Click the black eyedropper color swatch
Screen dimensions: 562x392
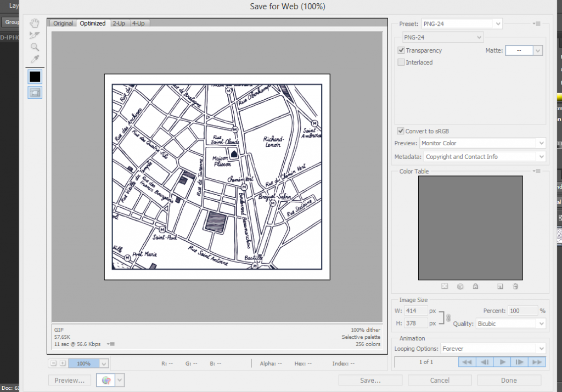(x=35, y=76)
